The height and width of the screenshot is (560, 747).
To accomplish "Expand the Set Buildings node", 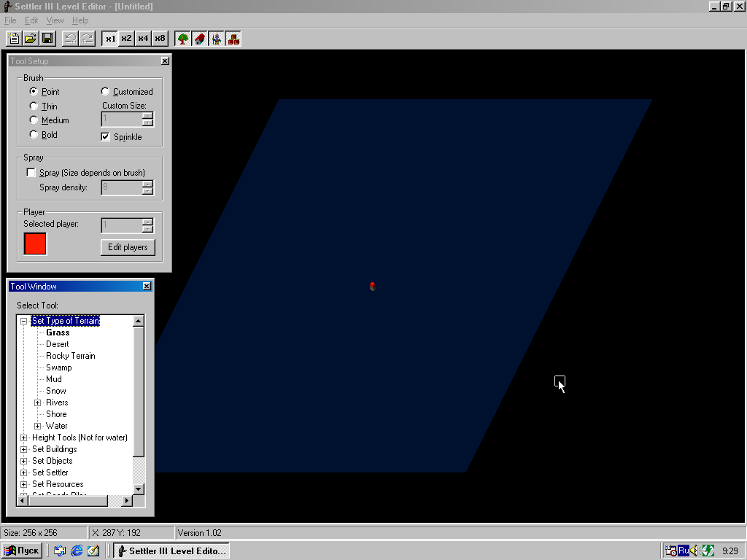I will tap(23, 449).
